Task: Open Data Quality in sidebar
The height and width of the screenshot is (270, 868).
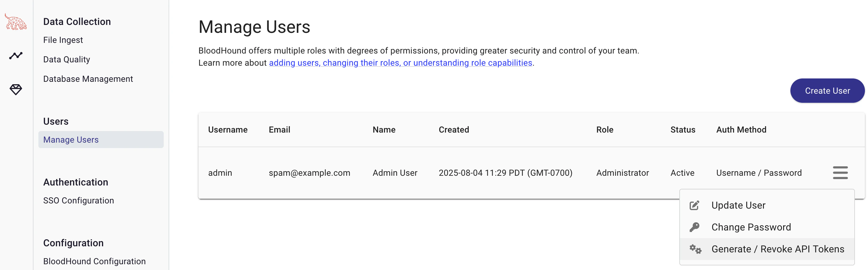Action: click(67, 60)
